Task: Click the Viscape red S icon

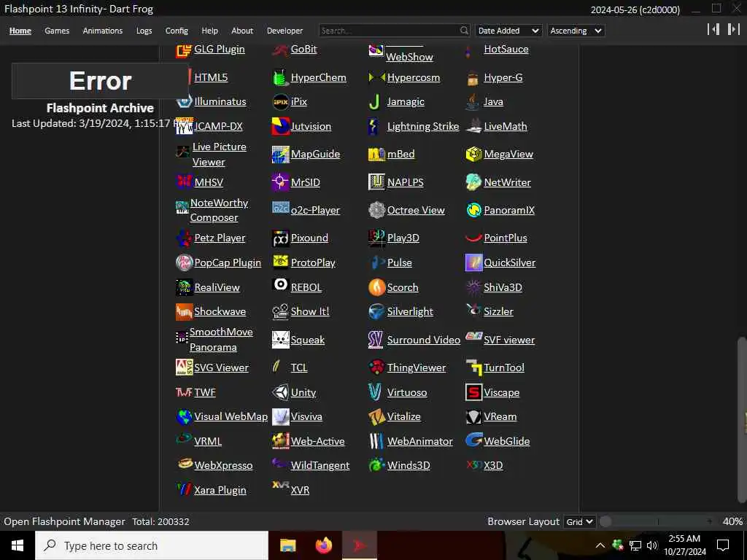Action: 473,392
